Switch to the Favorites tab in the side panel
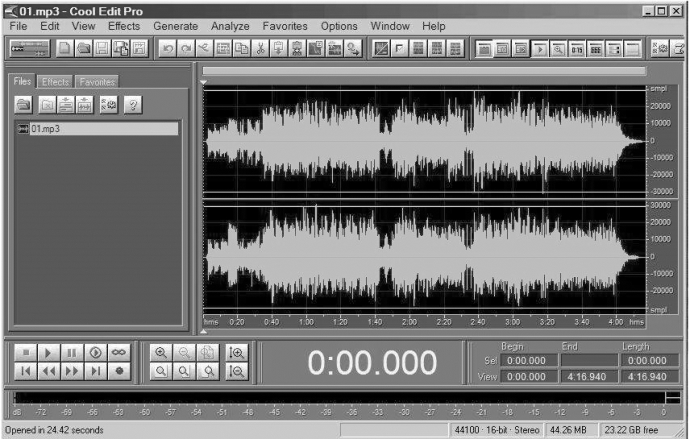Image resolution: width=690 pixels, height=439 pixels. click(97, 82)
